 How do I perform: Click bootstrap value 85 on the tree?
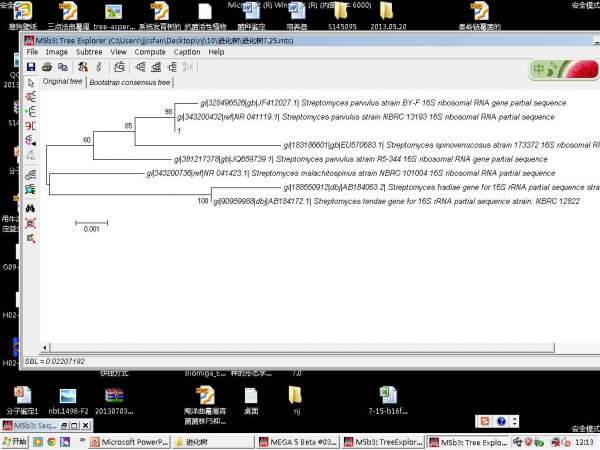click(x=128, y=126)
